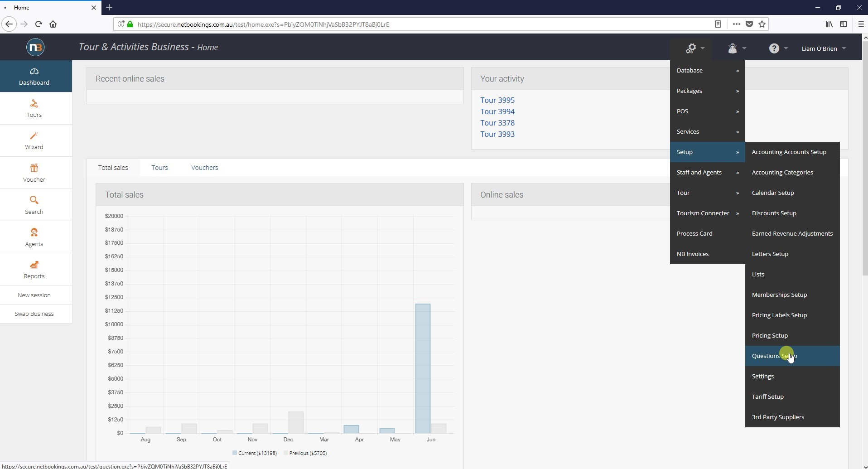
Task: Open the Dashboard from the sidebar
Action: click(x=34, y=76)
